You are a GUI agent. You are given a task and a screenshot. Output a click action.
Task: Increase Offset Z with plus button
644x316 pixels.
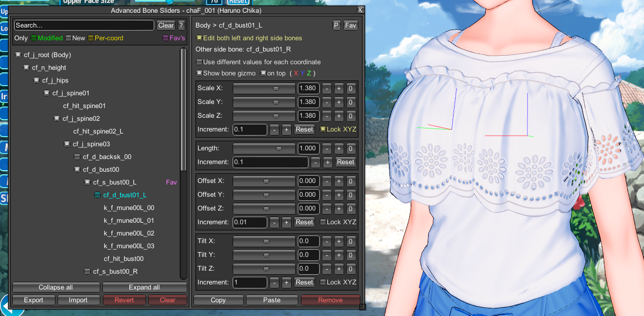click(339, 208)
